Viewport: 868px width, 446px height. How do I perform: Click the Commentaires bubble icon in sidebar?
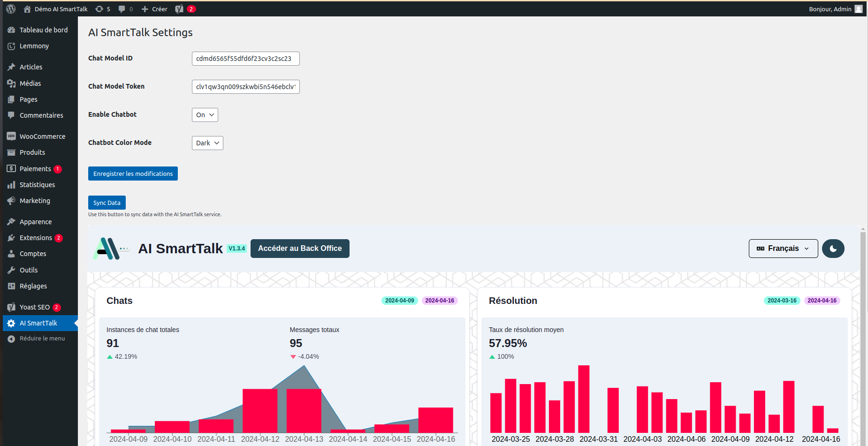[11, 115]
